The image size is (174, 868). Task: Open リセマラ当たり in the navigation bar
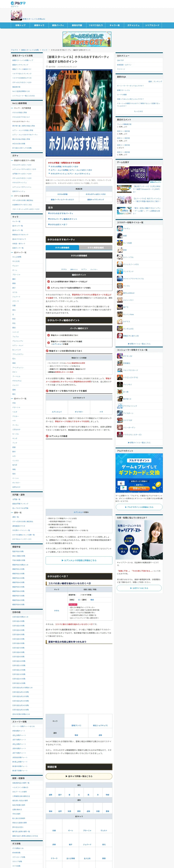click(96, 25)
